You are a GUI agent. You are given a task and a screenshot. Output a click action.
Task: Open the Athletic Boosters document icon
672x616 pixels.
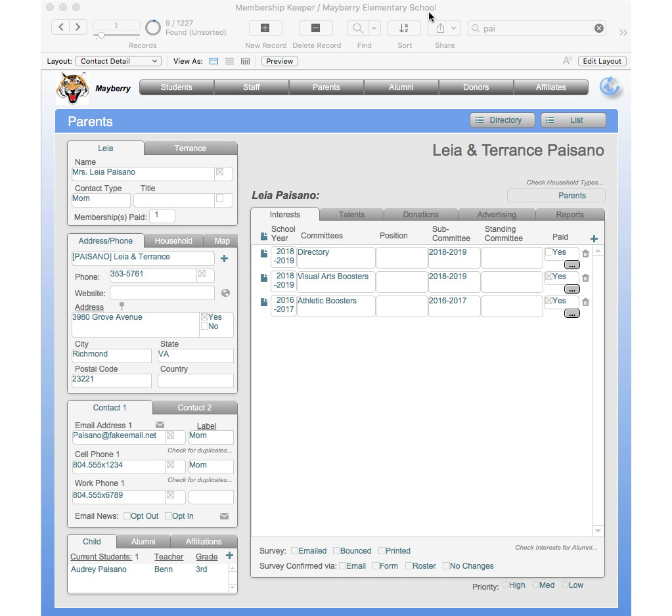click(x=264, y=302)
